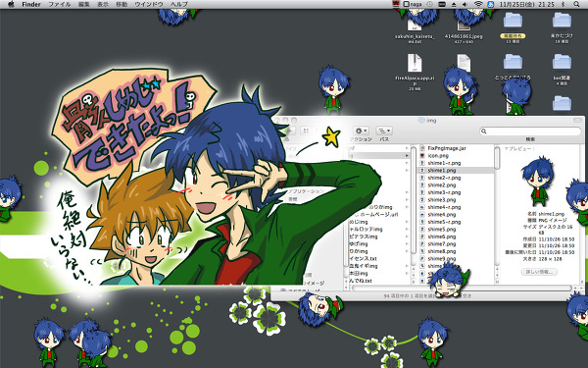Open the Time Machine clock icon

(429, 4)
